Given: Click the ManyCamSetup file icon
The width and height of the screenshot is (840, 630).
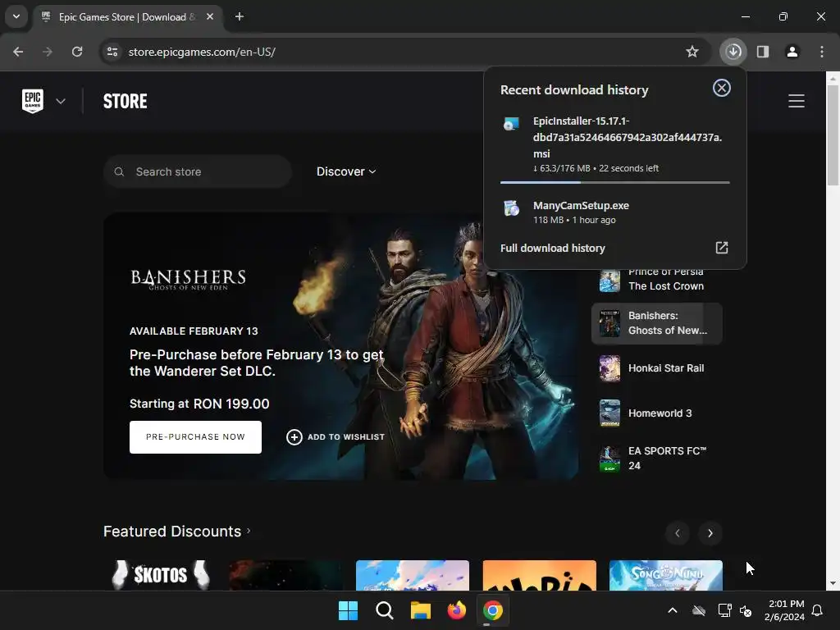Looking at the screenshot, I should 512,208.
